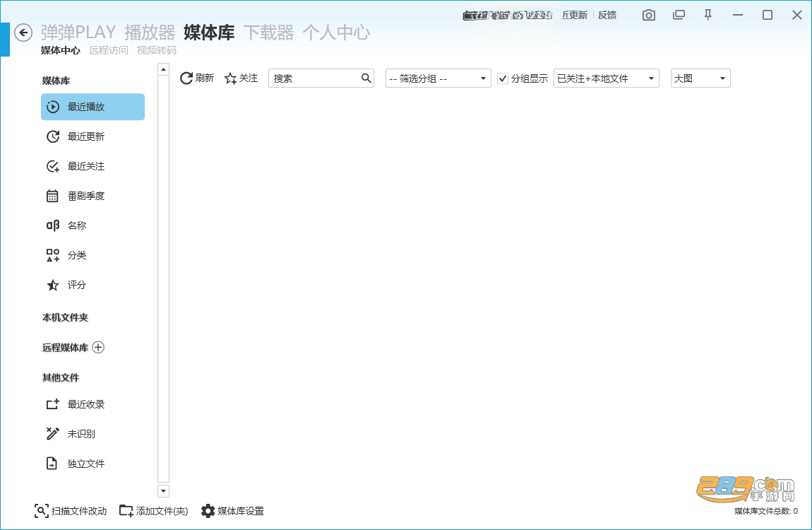Pin window on top icon

[x=708, y=15]
